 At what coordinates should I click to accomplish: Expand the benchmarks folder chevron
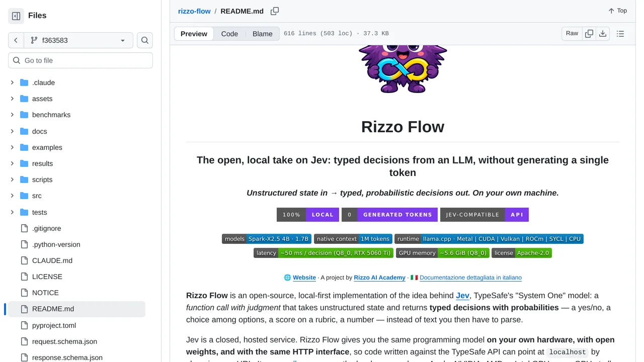click(x=12, y=115)
